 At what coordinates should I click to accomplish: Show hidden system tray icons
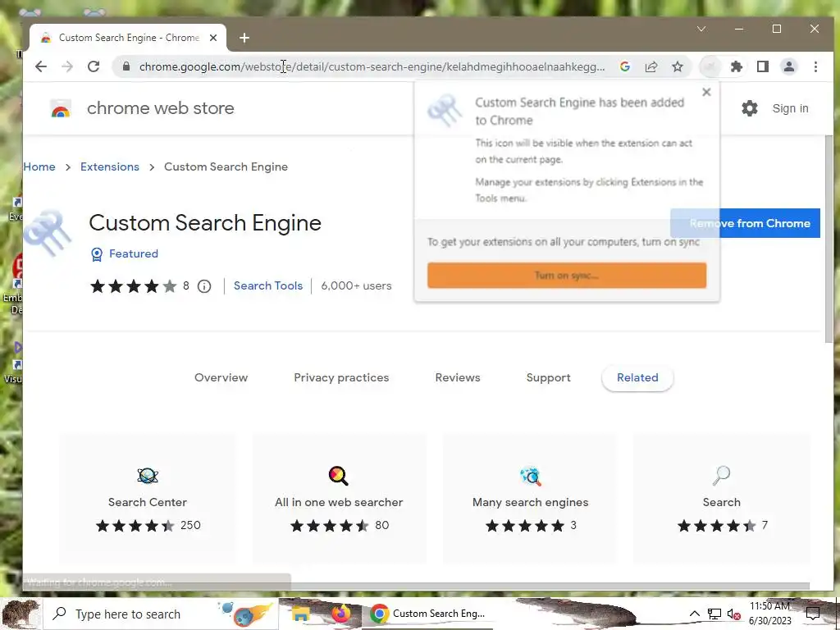pos(694,614)
